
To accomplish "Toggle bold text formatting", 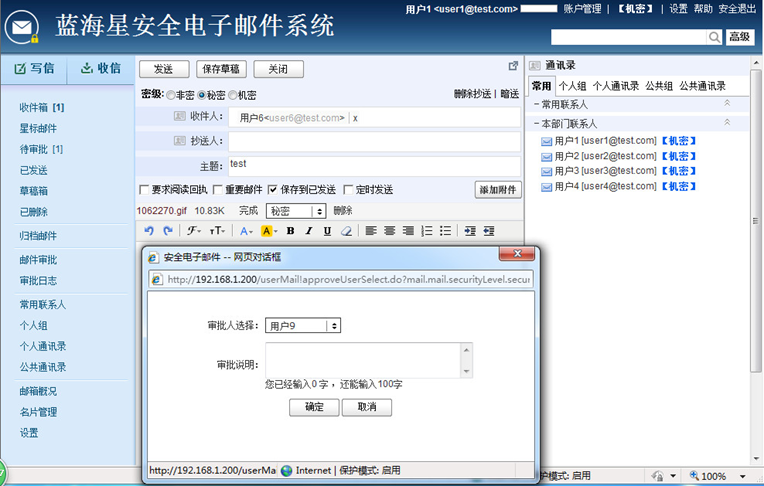I will coord(290,231).
